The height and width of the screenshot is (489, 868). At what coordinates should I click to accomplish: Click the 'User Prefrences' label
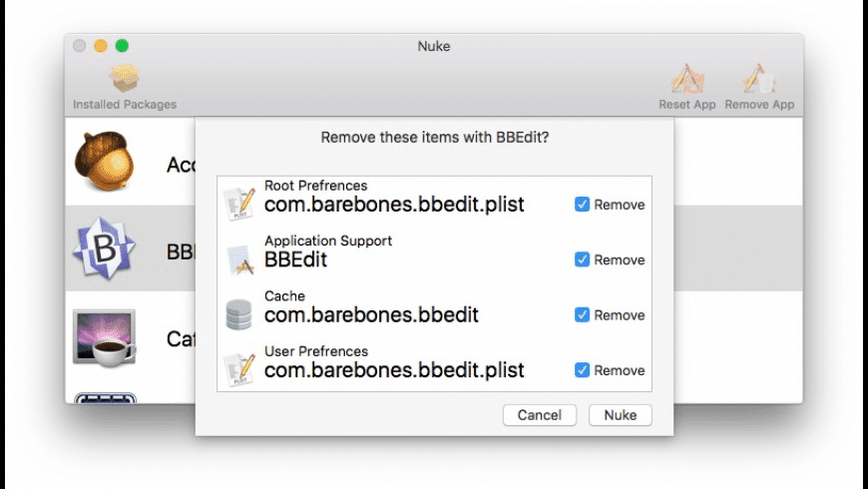point(315,351)
